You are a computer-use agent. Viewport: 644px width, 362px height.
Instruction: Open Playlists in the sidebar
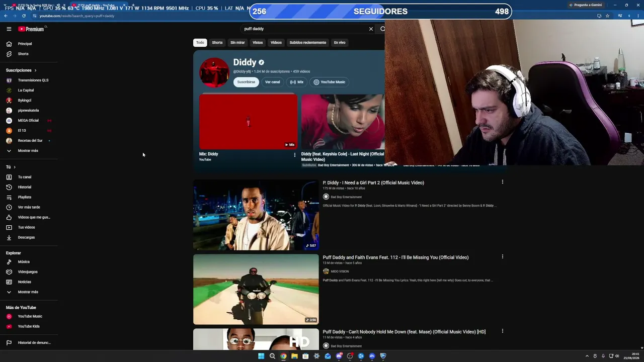[24, 197]
